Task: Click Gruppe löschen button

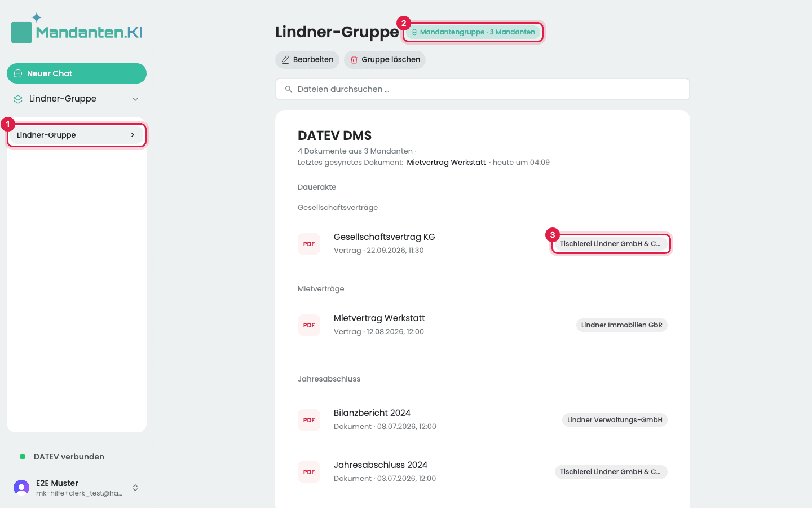Action: coord(385,60)
